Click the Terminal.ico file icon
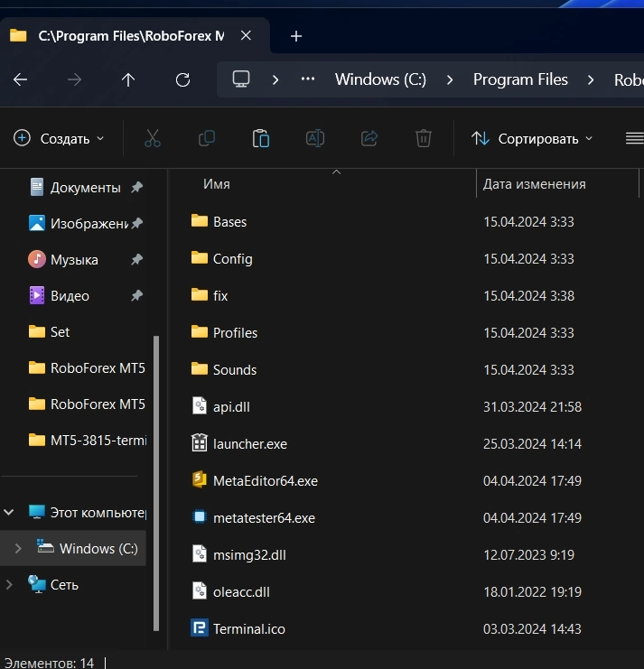 tap(200, 628)
